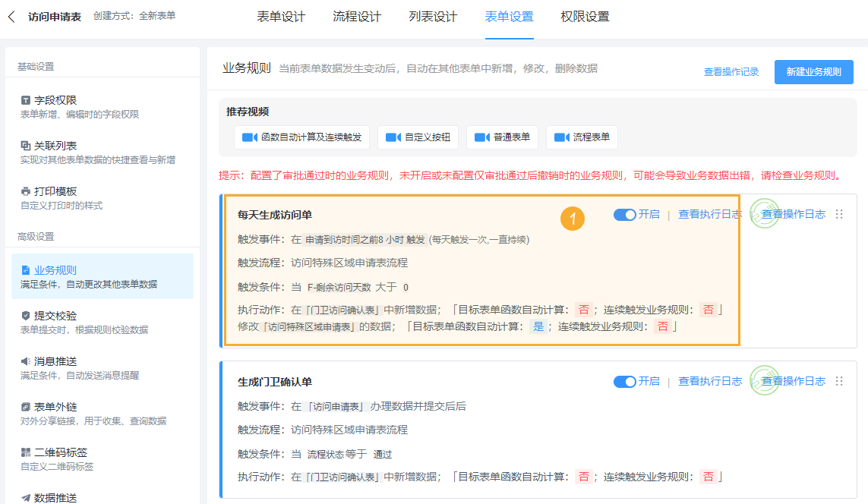Open the more options menu on 生成门卫确认单
The width and height of the screenshot is (868, 504).
click(838, 382)
